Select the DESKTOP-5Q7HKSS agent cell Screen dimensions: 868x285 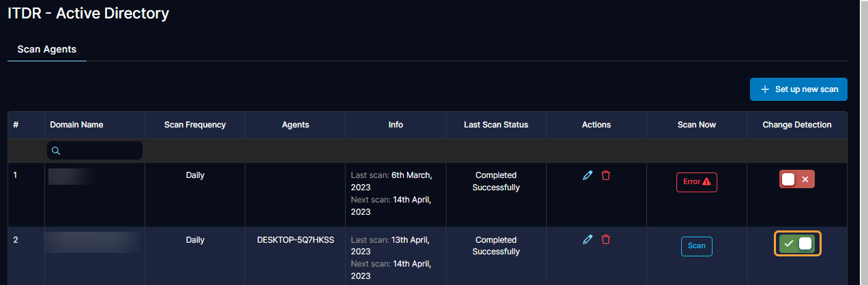coord(295,240)
